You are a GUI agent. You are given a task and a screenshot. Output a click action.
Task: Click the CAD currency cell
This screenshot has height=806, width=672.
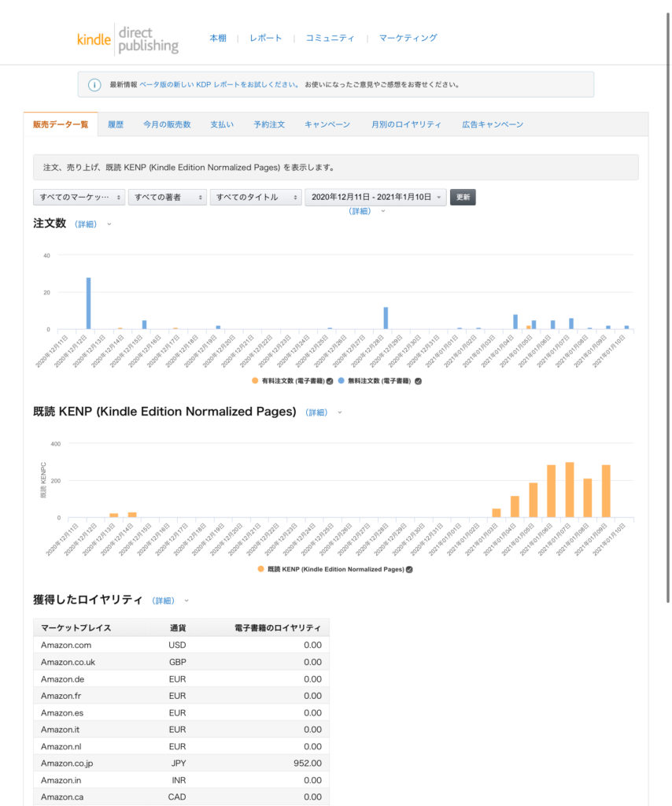click(177, 797)
